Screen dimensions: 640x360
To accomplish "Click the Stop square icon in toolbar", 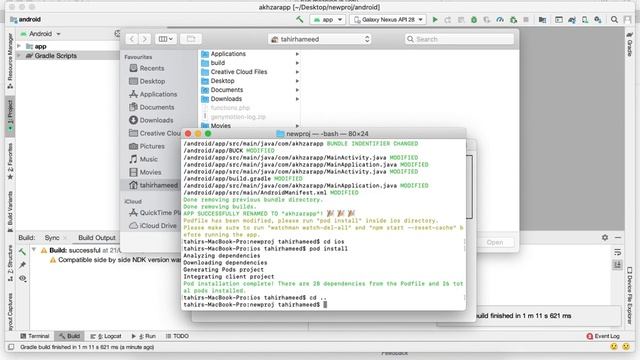I will click(x=526, y=19).
